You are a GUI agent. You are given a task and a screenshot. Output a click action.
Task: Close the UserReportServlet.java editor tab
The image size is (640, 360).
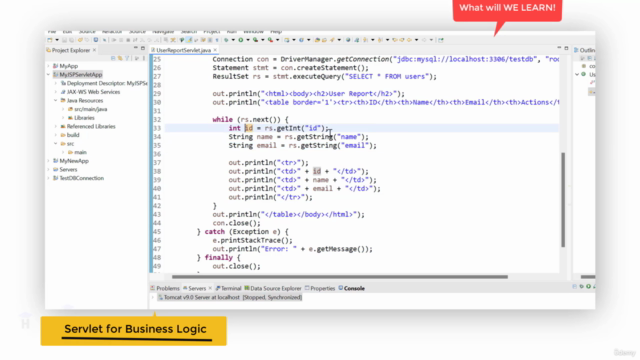(215, 50)
